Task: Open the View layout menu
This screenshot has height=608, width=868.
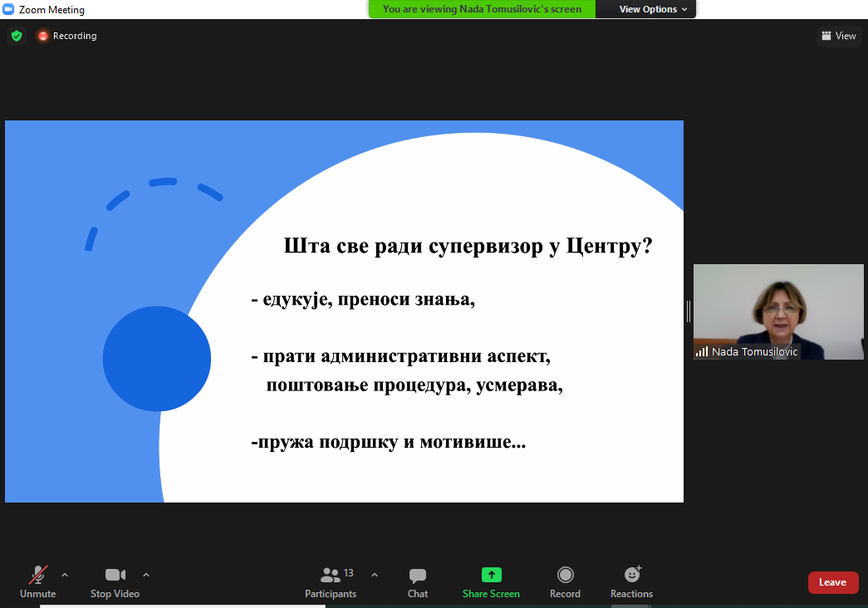Action: click(838, 36)
